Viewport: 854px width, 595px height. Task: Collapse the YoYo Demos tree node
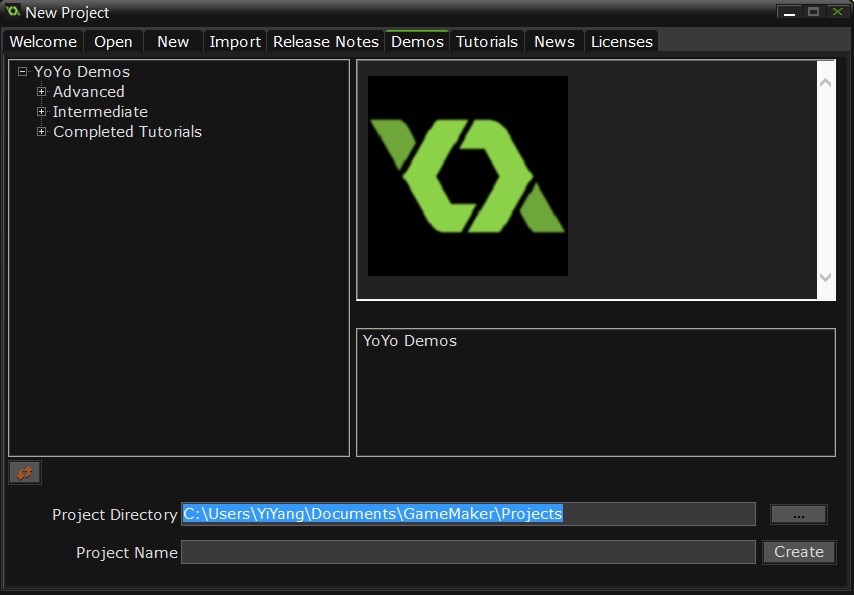pos(22,72)
